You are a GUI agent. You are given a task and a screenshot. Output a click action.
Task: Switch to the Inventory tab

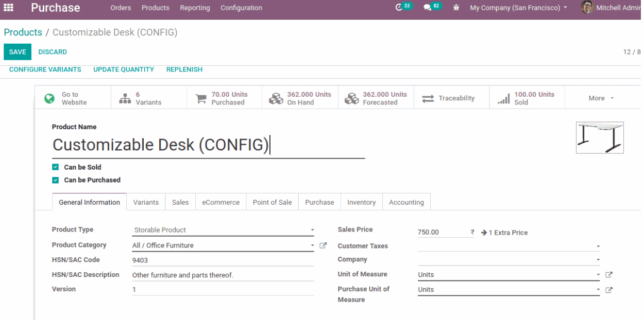[361, 202]
